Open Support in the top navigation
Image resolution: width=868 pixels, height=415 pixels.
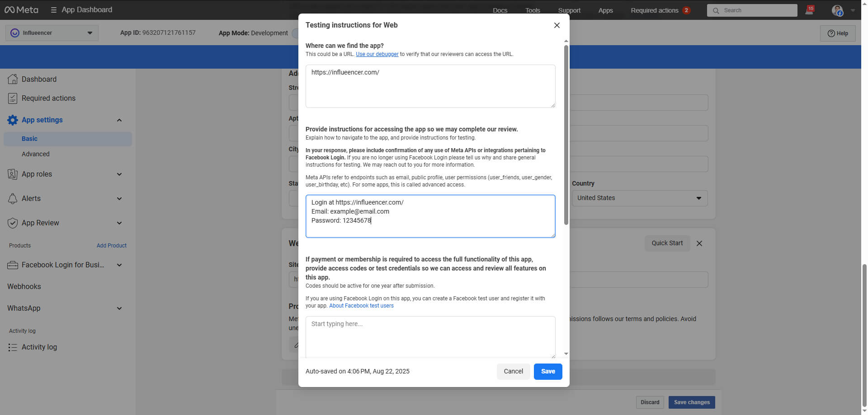[569, 10]
